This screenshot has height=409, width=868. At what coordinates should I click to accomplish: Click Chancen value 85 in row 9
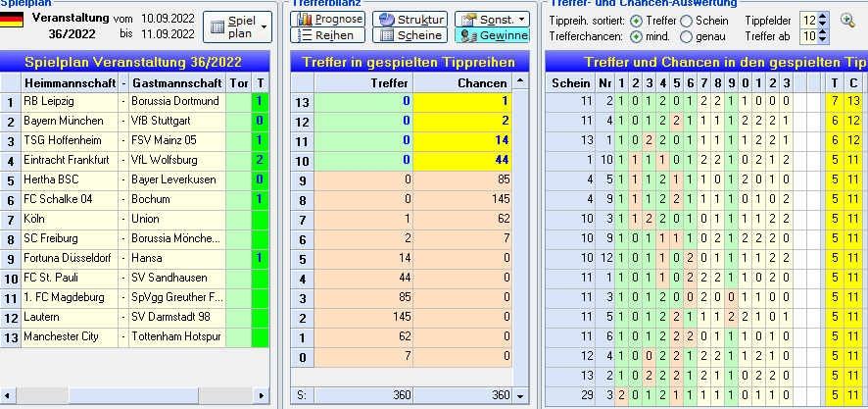click(x=462, y=180)
